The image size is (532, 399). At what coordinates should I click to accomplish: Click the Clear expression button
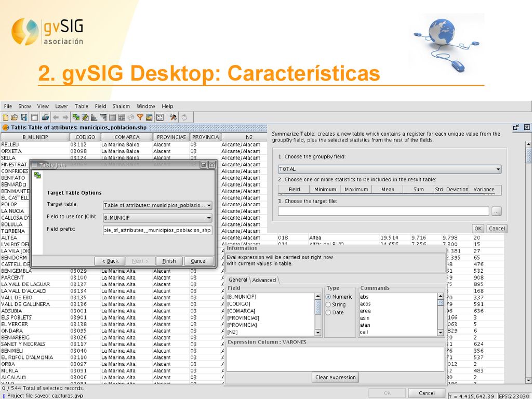pos(335,377)
